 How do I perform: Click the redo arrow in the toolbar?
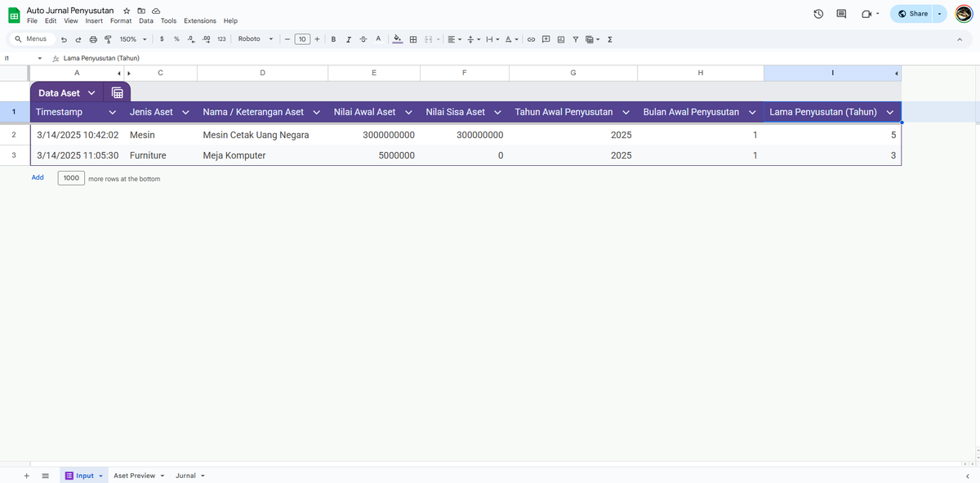click(x=78, y=39)
